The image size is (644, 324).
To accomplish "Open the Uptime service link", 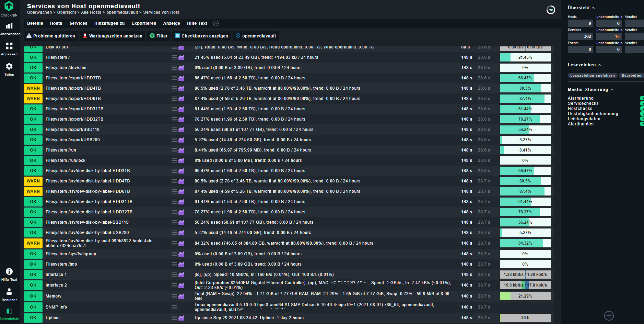I will [52, 318].
